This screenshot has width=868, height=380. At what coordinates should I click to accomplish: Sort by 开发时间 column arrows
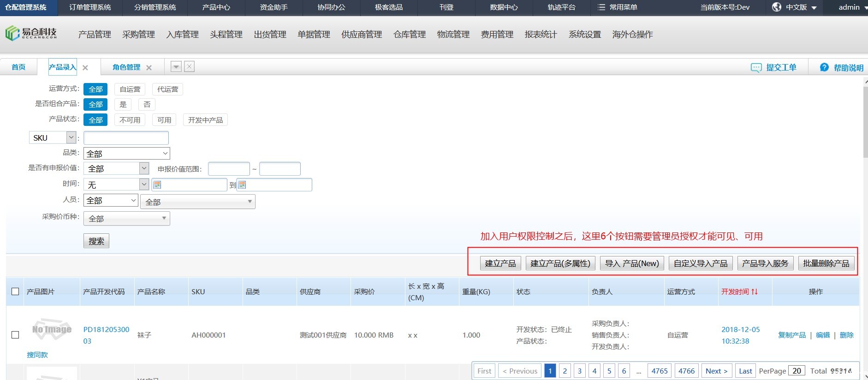pos(755,291)
